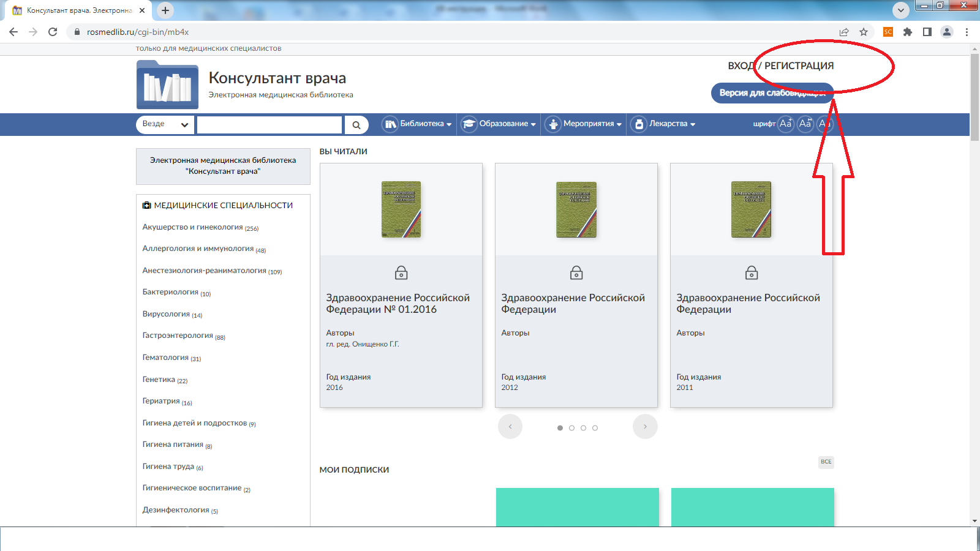Click the Электронная медицинская библиотека sidebar banner
This screenshot has width=980, height=551.
click(223, 166)
